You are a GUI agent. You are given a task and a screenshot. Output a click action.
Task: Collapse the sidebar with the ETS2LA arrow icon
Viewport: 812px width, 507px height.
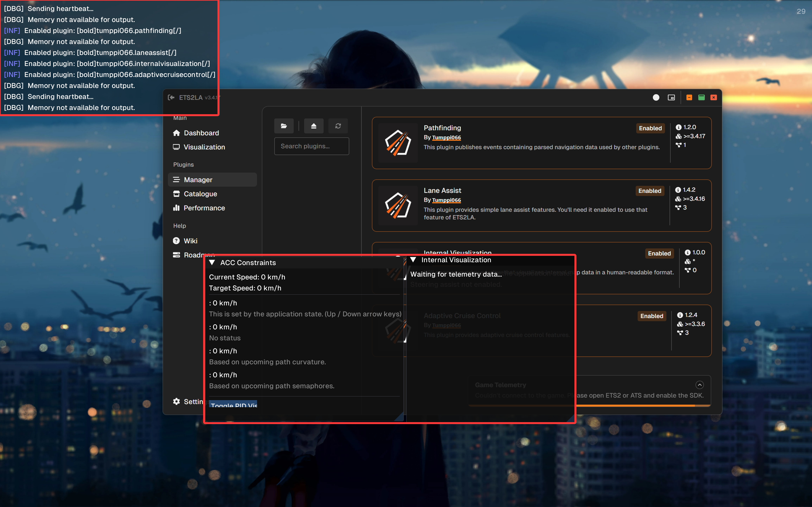pos(171,98)
